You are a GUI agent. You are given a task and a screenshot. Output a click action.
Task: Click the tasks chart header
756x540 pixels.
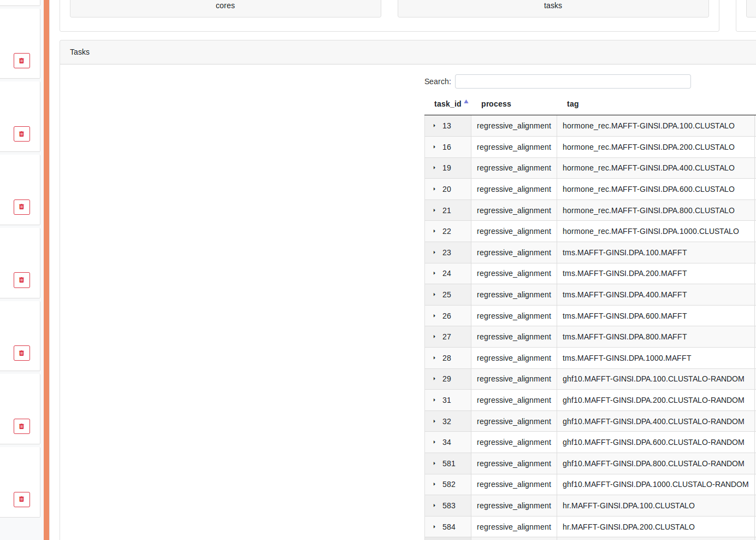553,5
